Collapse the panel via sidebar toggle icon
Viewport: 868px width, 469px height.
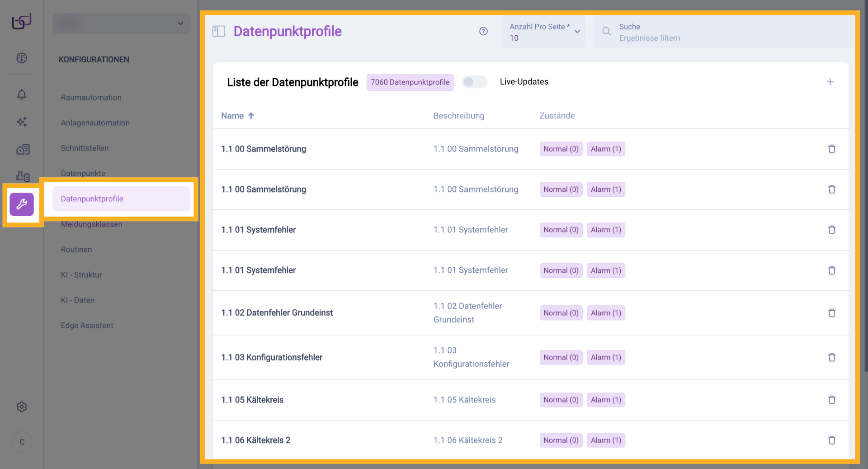click(219, 31)
